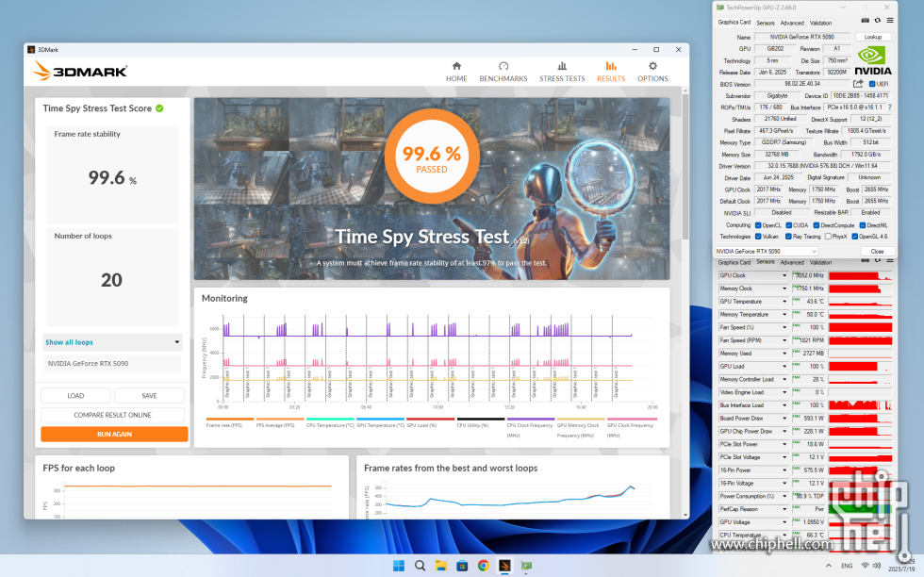Open the GPU selector dropdown in GPU-Z
924x577 pixels.
tap(766, 251)
